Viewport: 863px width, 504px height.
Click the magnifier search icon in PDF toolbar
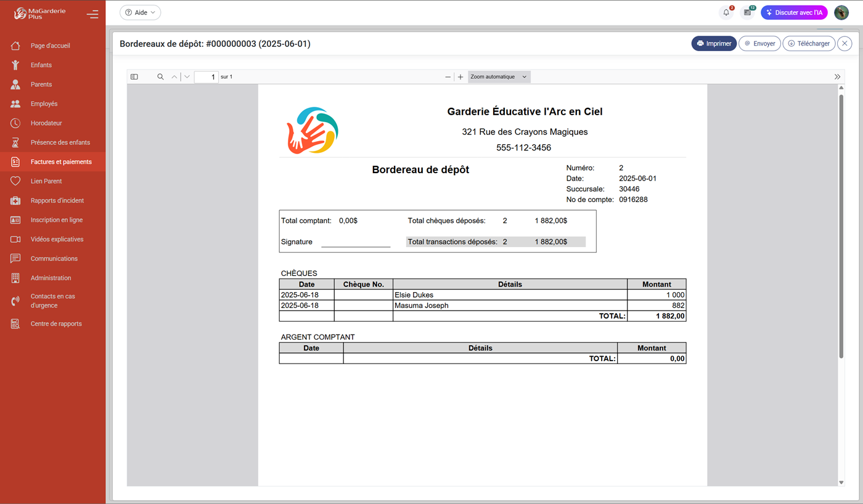coord(160,77)
